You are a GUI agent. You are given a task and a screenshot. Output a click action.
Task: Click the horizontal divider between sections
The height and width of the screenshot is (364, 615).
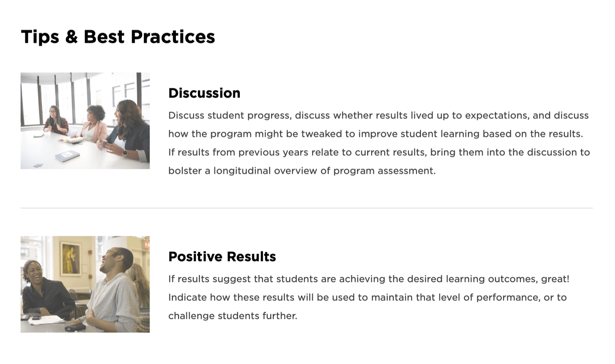point(307,208)
